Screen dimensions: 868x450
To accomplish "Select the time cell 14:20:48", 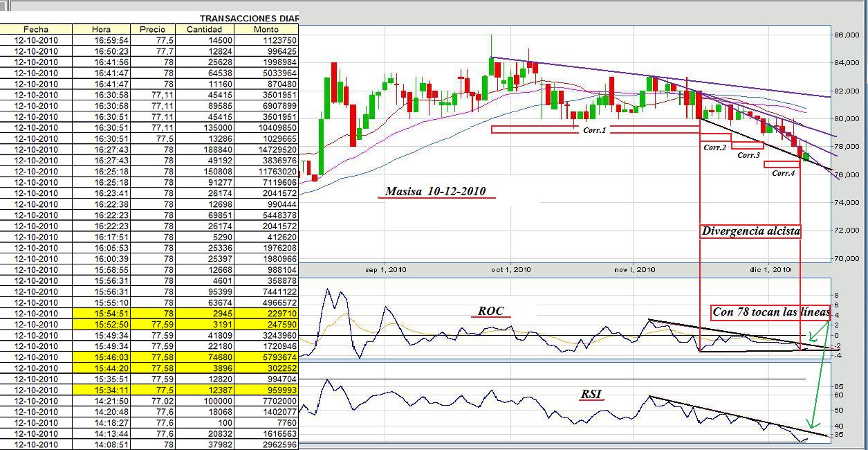I will click(101, 412).
